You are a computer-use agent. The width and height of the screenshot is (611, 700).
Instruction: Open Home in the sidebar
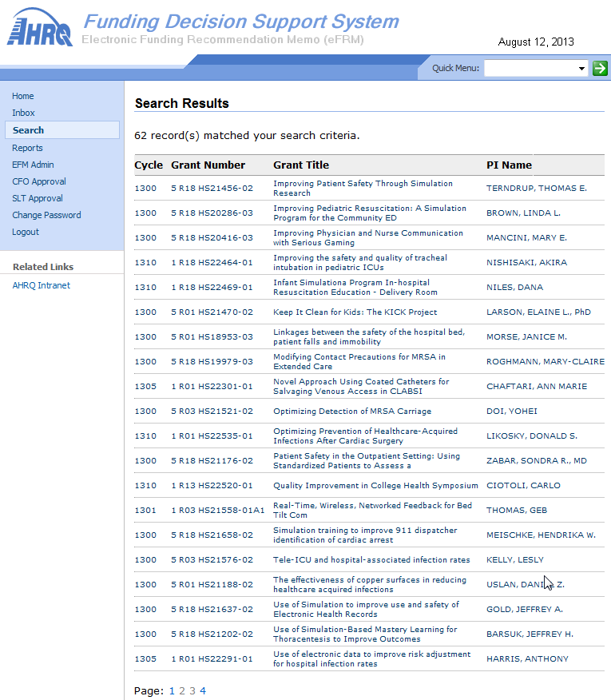[x=22, y=96]
